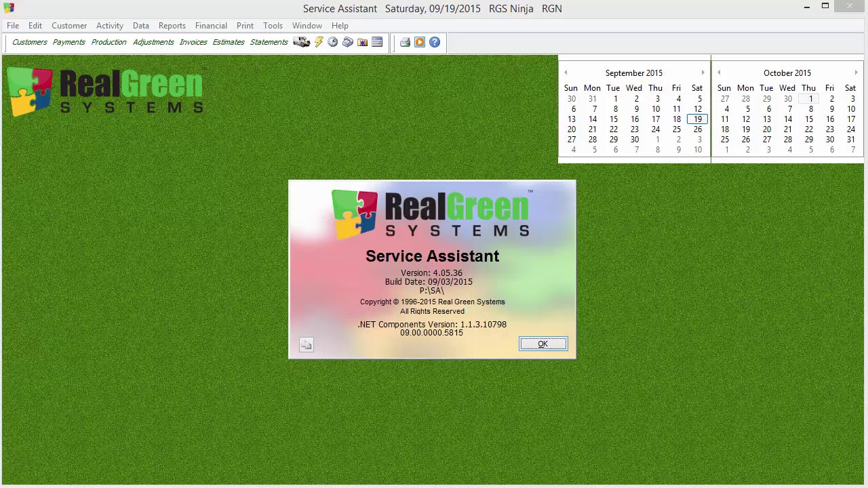
Task: Click the lightning bolt toolbar icon
Action: (319, 42)
